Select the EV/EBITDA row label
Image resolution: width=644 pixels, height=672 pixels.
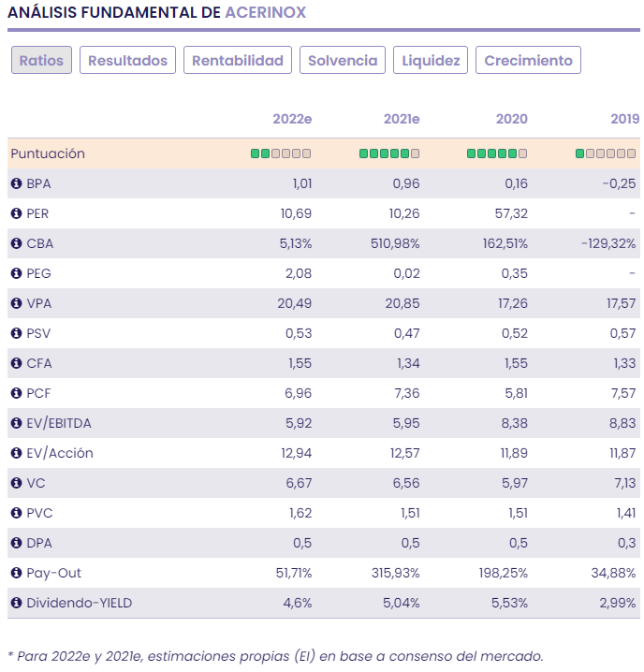coord(59,423)
